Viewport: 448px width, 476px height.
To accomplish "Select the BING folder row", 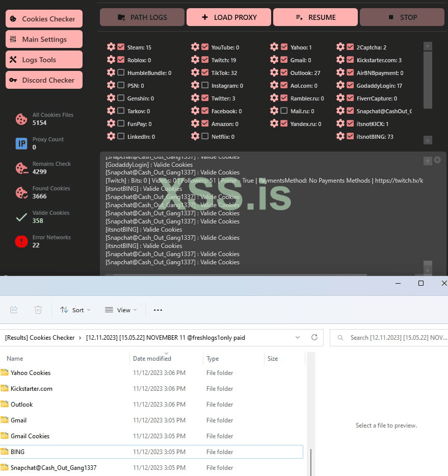I will point(152,452).
